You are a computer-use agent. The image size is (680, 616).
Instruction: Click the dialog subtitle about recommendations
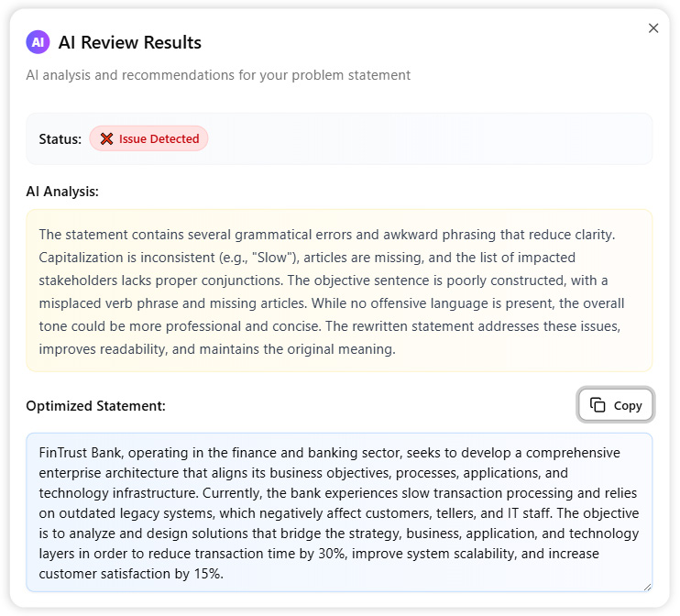[x=218, y=75]
